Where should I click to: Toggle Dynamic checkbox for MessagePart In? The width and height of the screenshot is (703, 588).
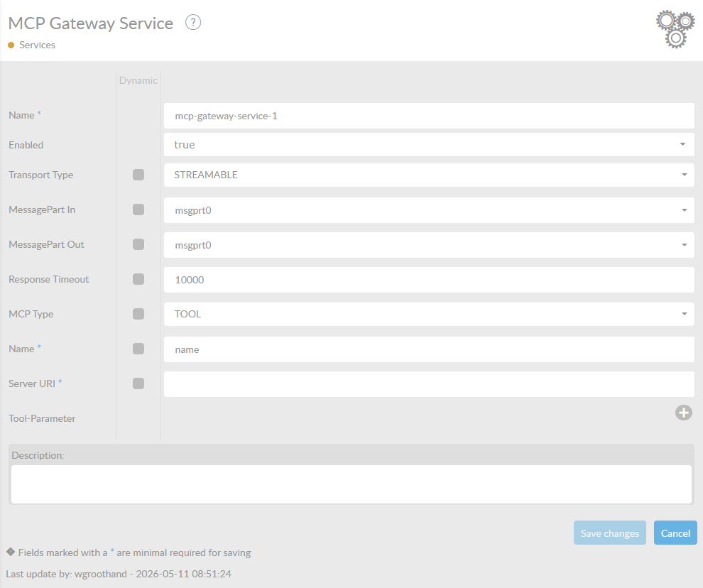pos(138,209)
